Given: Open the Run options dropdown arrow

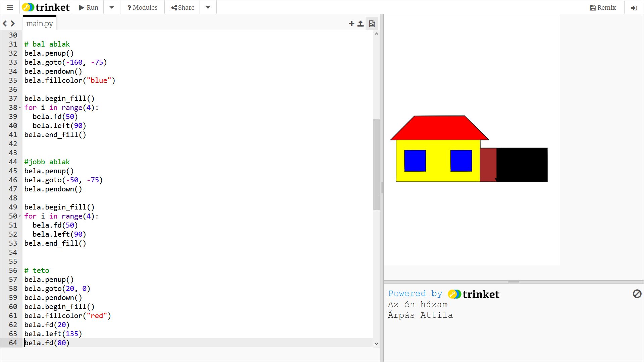Looking at the screenshot, I should 112,7.
